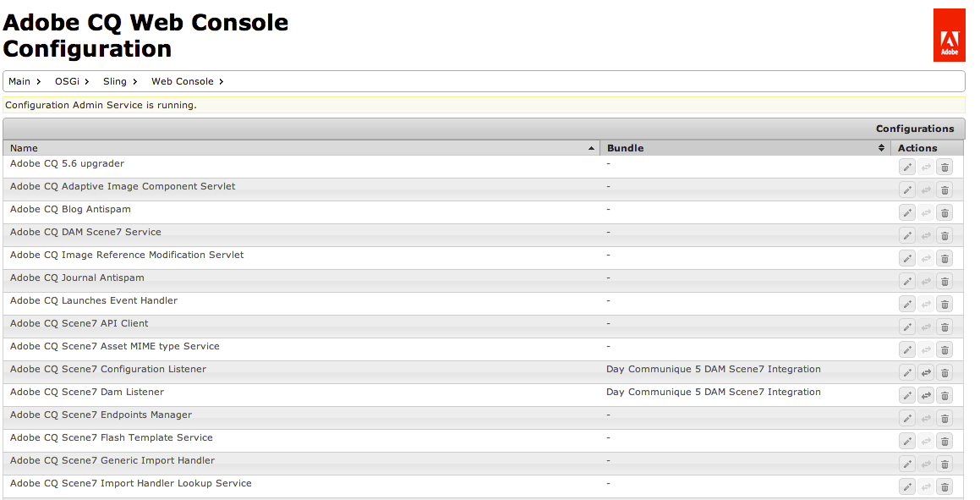Screen dimensions: 980x500
Task: Open Adobe CQ DAM Scene7 Service entry
Action: click(x=85, y=232)
